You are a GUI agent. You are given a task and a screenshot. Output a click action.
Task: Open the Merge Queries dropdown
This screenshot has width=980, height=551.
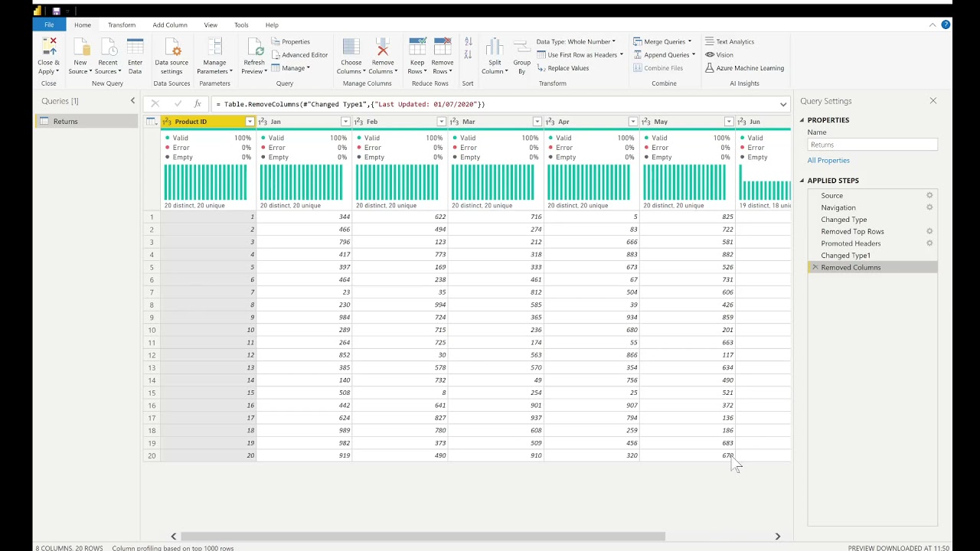tap(662, 41)
